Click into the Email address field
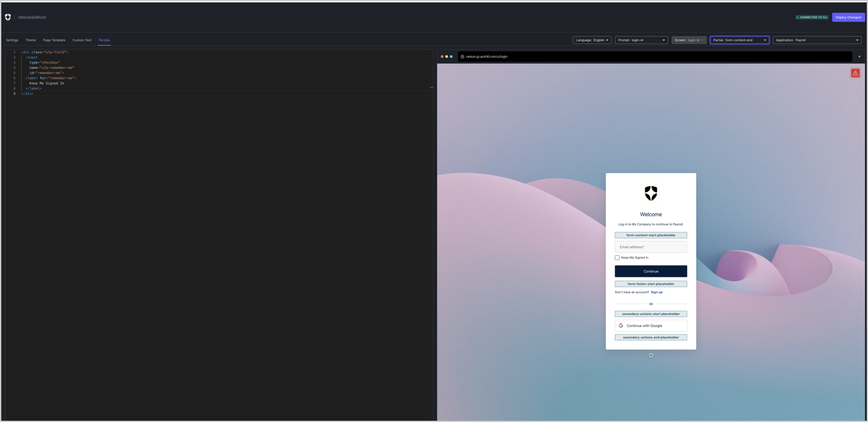This screenshot has width=868, height=422. click(x=651, y=247)
